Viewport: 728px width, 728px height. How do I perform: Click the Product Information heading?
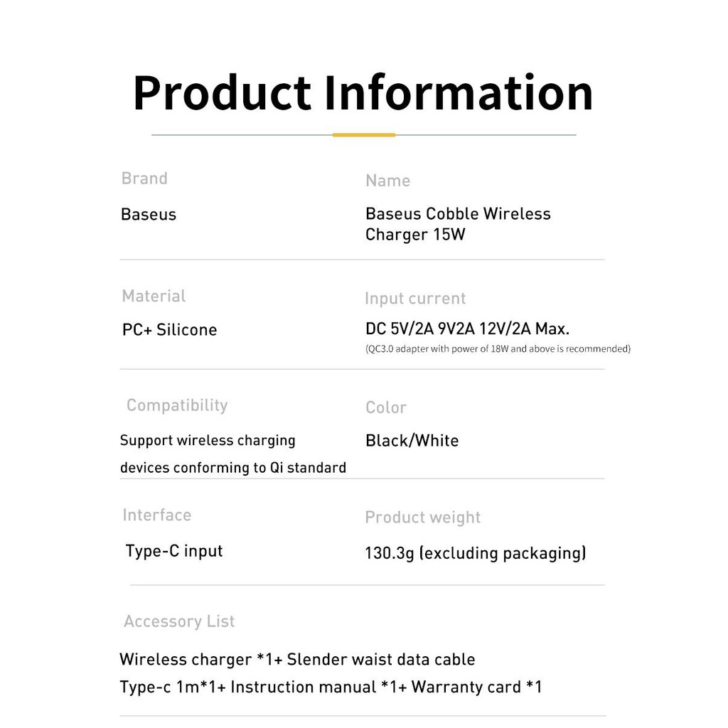(x=363, y=93)
